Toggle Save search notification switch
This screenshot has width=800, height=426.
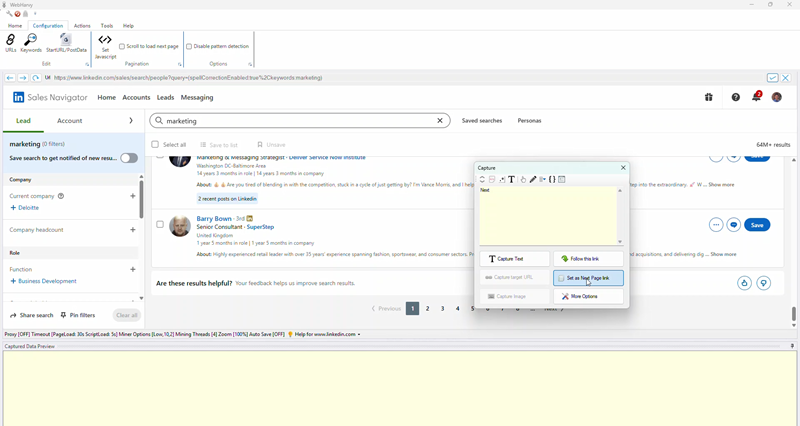pyautogui.click(x=129, y=158)
